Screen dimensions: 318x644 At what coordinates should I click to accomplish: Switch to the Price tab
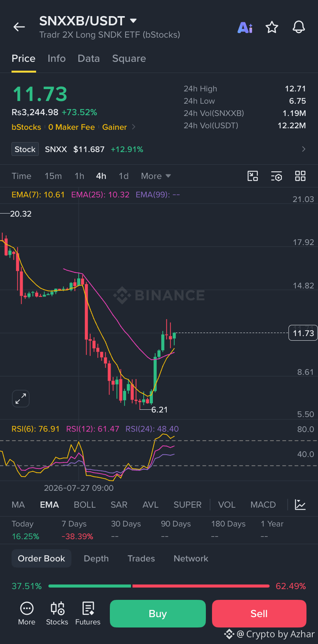(23, 58)
